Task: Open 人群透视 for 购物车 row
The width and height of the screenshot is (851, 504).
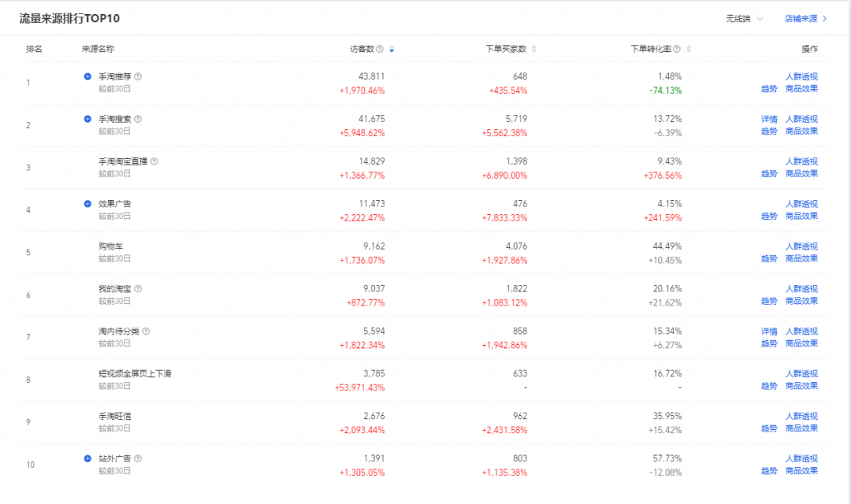Action: (x=801, y=246)
